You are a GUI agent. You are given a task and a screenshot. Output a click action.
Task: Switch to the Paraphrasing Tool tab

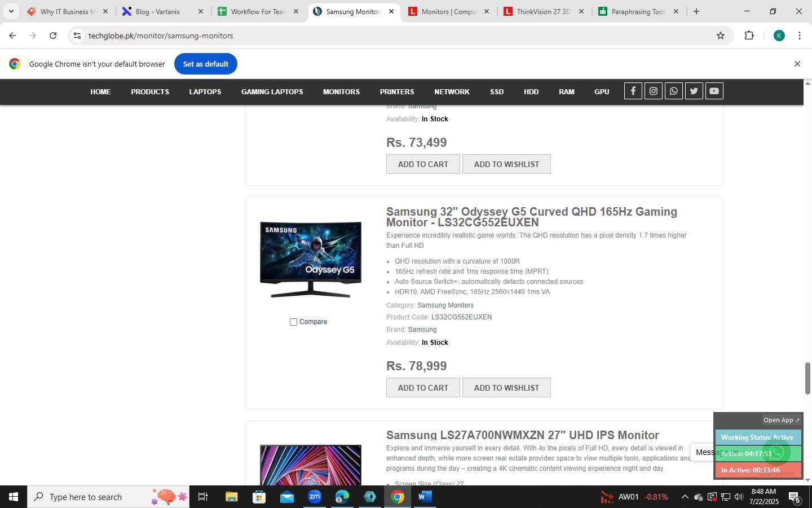[x=640, y=11]
